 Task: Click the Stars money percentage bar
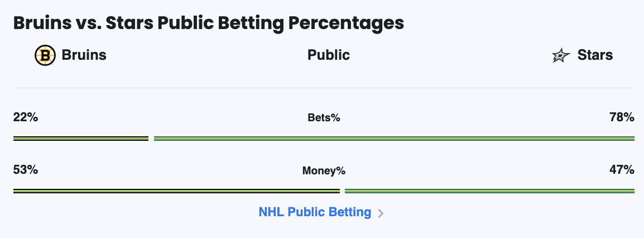click(489, 191)
